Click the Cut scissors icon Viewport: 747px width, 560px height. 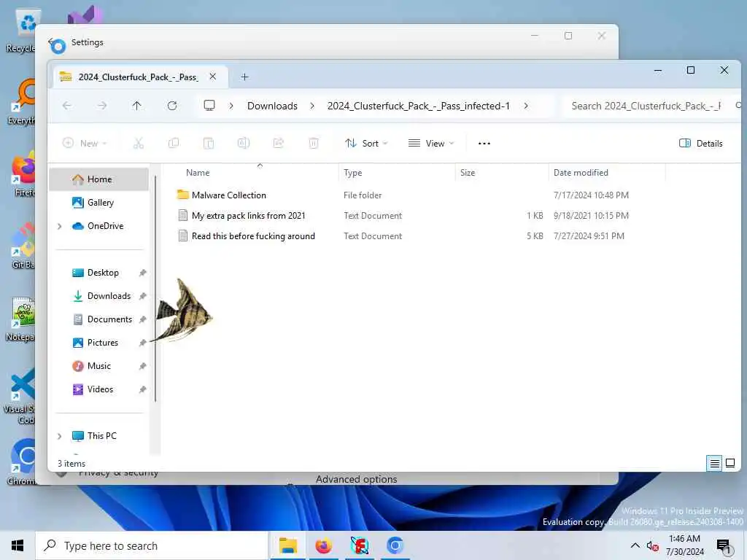coord(138,144)
